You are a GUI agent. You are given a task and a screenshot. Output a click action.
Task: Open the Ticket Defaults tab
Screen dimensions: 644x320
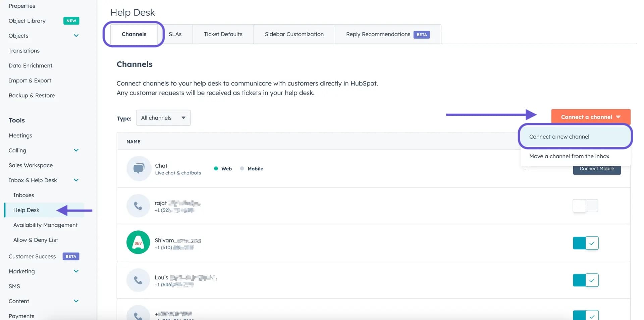point(223,34)
